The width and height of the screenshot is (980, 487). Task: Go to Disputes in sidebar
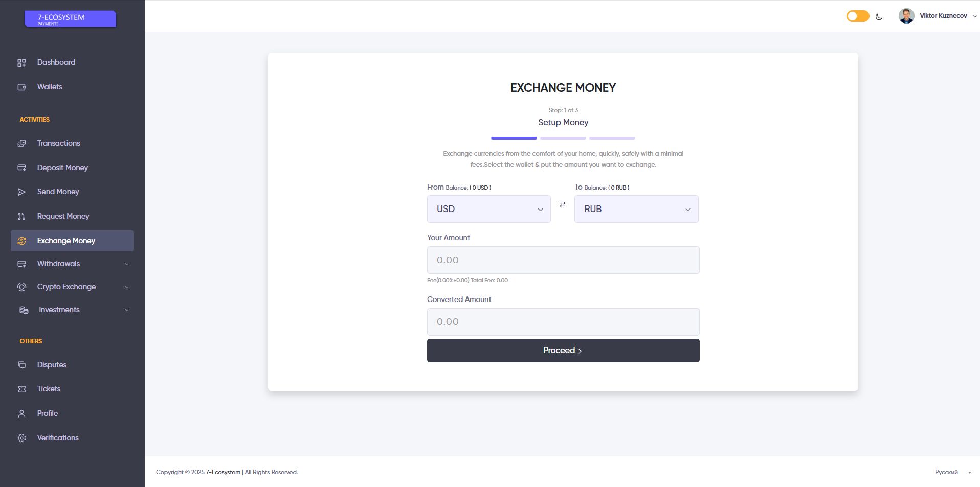click(52, 365)
